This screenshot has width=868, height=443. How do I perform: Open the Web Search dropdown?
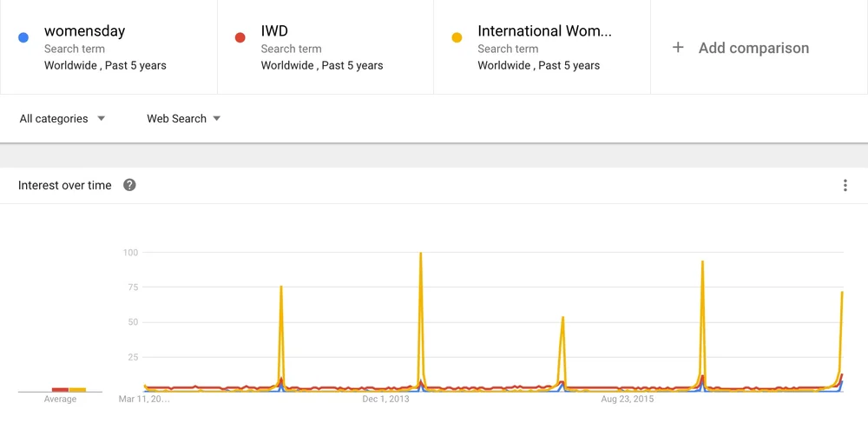183,118
